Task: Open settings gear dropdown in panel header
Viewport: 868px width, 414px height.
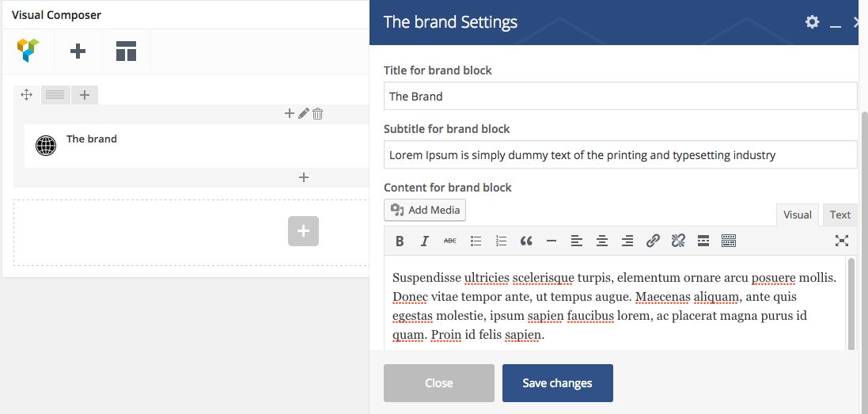Action: point(812,22)
